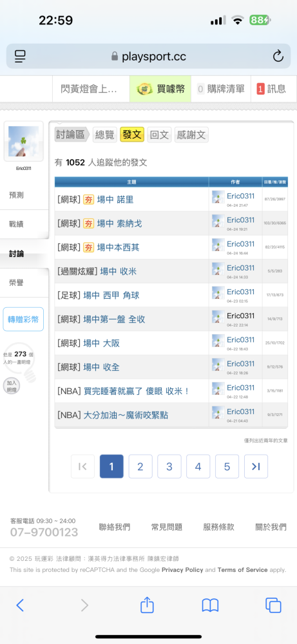Switch to the 回文 tab

click(x=159, y=135)
